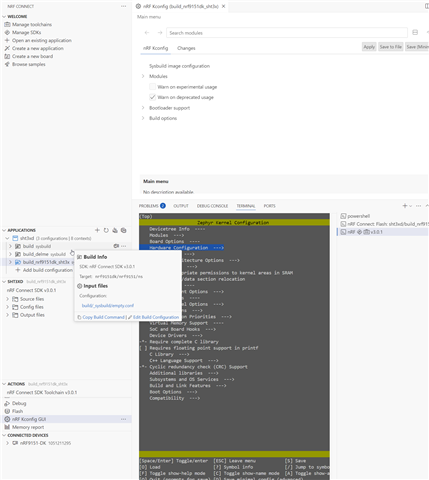Click Create a new board
This screenshot has height=480, width=429.
(32, 57)
